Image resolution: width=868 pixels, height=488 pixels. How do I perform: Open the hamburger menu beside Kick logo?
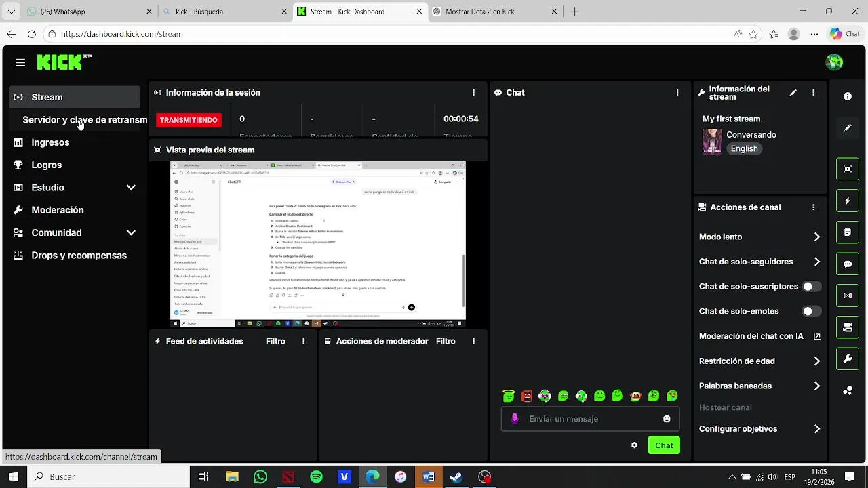tap(20, 62)
